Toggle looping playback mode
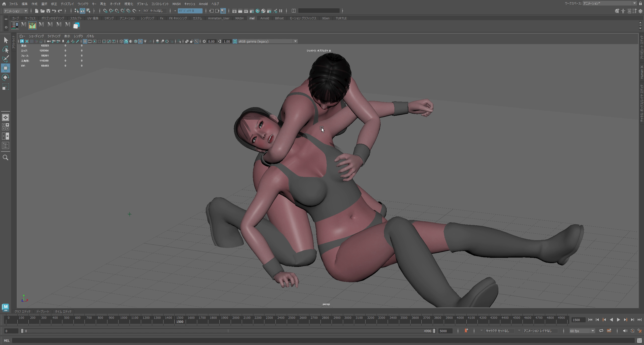Viewport: 644px width, 345px height. click(x=601, y=331)
